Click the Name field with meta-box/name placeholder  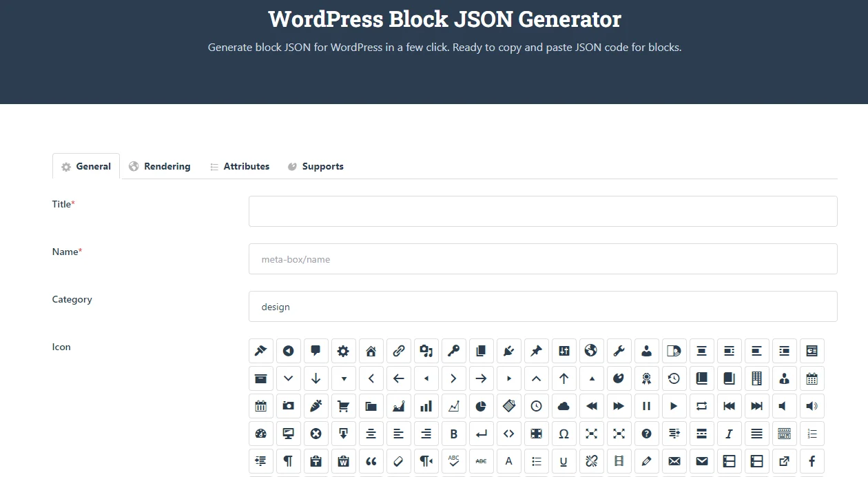[x=543, y=258]
